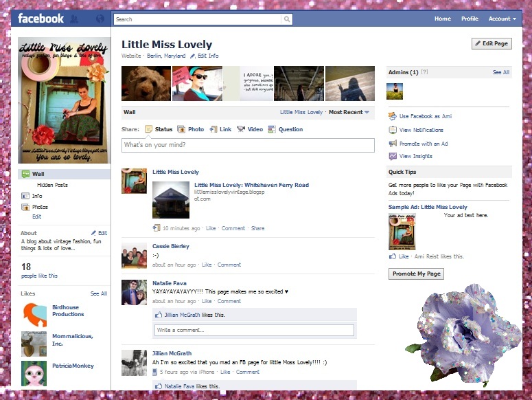Click See All in the Likes section

tap(99, 293)
